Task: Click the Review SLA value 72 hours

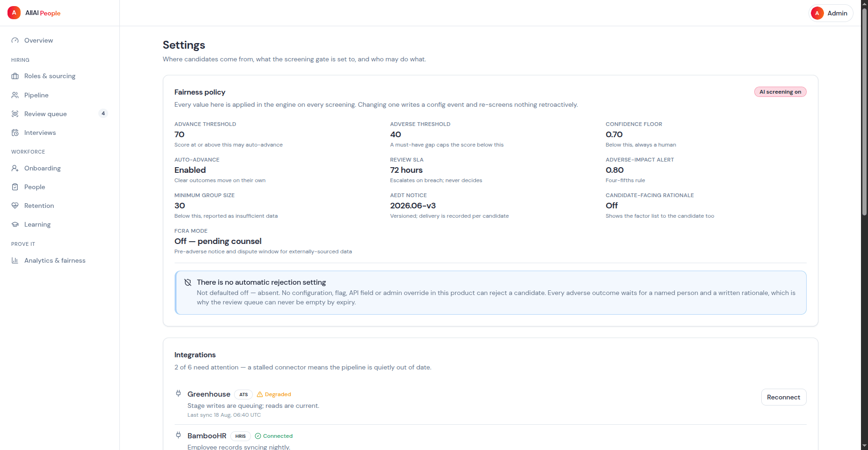Action: point(406,170)
